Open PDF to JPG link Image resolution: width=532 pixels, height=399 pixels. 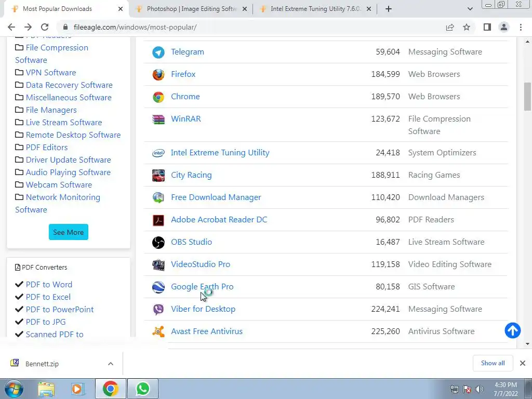(x=46, y=322)
